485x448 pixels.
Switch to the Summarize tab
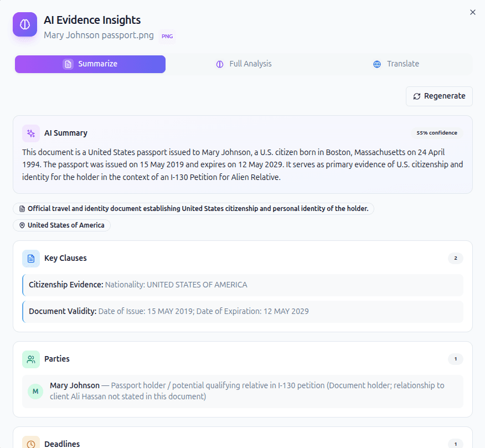pos(90,64)
